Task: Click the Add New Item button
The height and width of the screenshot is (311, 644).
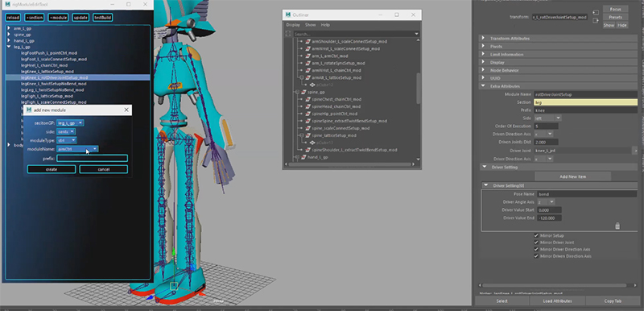Action: (x=573, y=176)
